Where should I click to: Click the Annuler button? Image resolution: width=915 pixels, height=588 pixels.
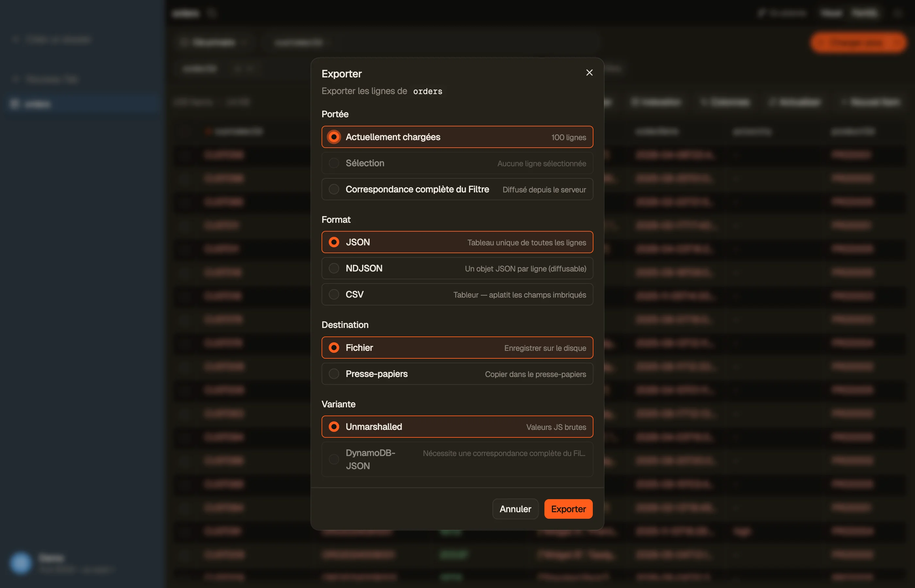click(x=515, y=509)
